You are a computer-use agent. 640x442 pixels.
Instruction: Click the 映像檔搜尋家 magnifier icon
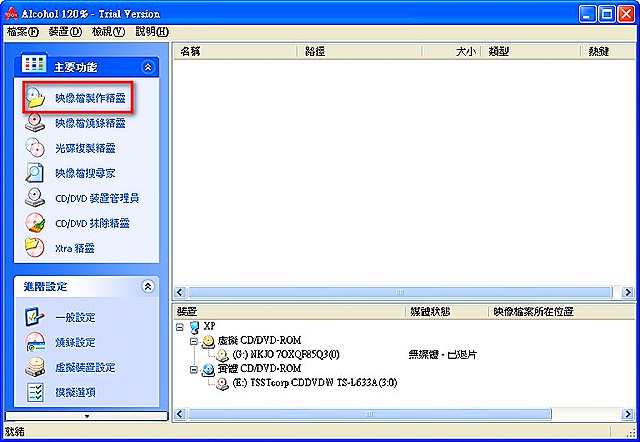point(35,173)
